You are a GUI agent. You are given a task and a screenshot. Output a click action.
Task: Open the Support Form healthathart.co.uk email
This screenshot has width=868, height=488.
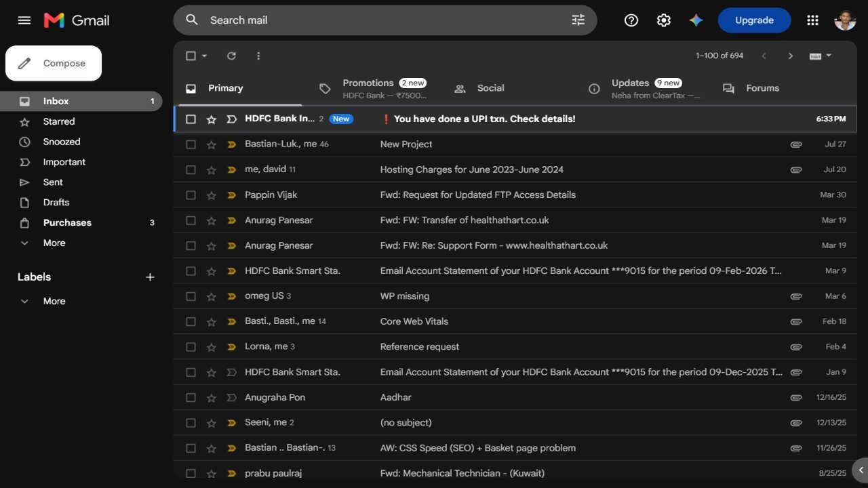[515, 245]
